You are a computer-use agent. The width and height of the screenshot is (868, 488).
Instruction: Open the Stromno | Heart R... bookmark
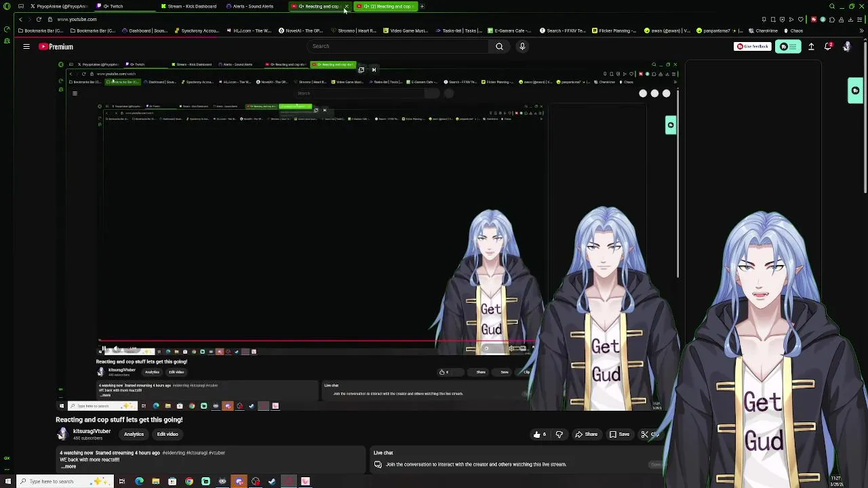353,30
